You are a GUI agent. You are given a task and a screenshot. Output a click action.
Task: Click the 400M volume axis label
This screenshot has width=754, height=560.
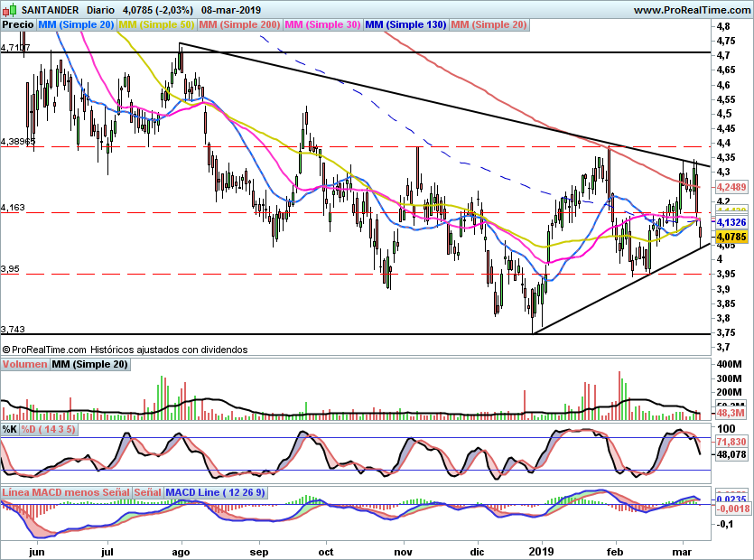click(x=729, y=364)
